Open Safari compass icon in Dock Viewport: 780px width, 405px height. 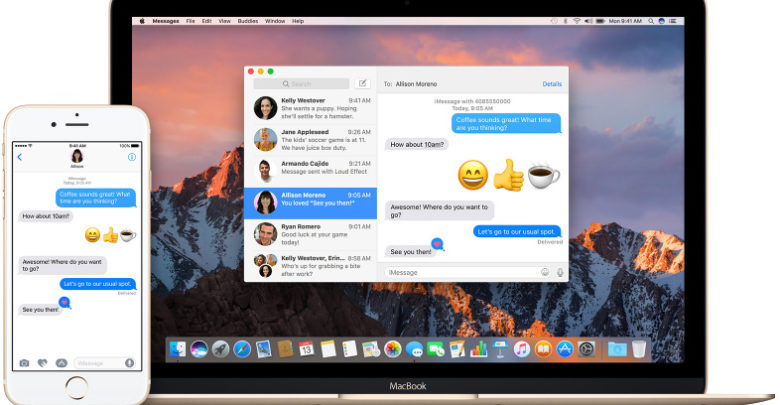tap(242, 349)
